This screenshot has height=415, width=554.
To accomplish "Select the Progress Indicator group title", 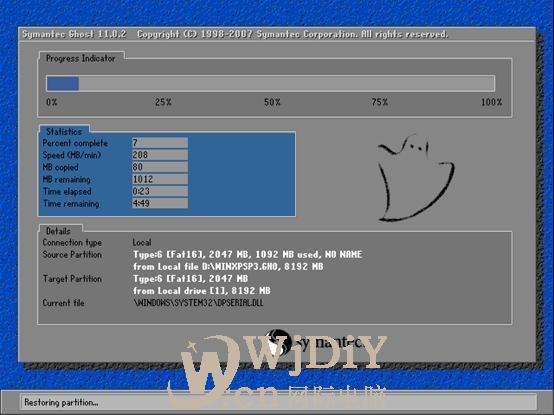I will click(x=81, y=58).
